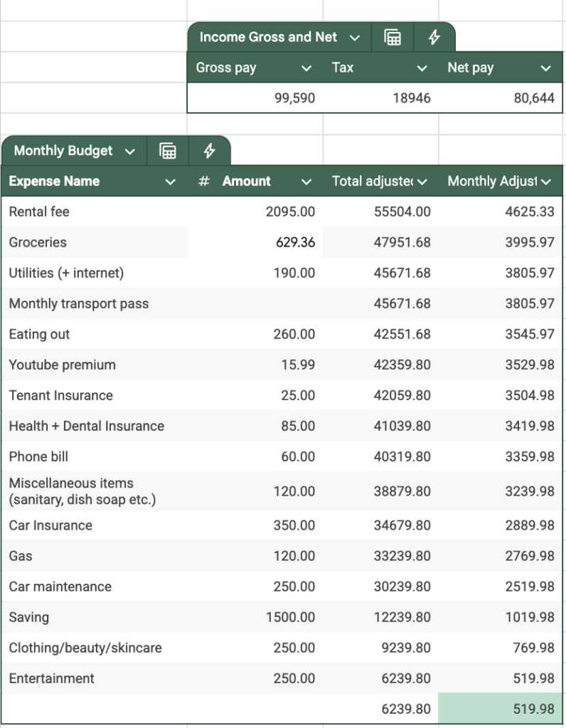Select the Groceries amount cell 629.36
This screenshot has width=566, height=728.
click(x=255, y=242)
